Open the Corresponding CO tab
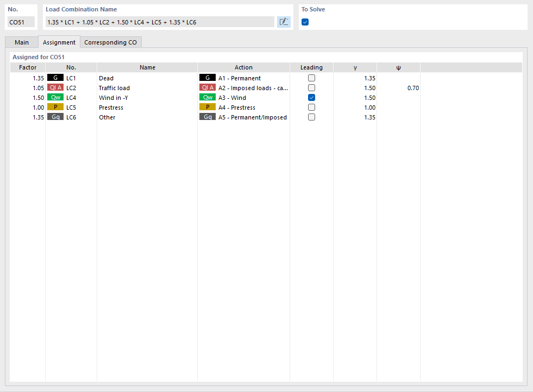Image resolution: width=533 pixels, height=392 pixels. coord(111,42)
